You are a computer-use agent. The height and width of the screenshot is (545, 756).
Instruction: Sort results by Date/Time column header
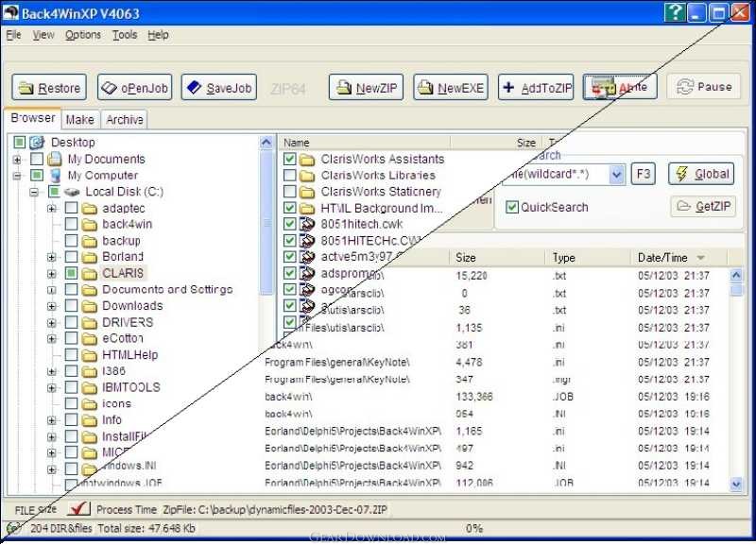click(x=679, y=258)
